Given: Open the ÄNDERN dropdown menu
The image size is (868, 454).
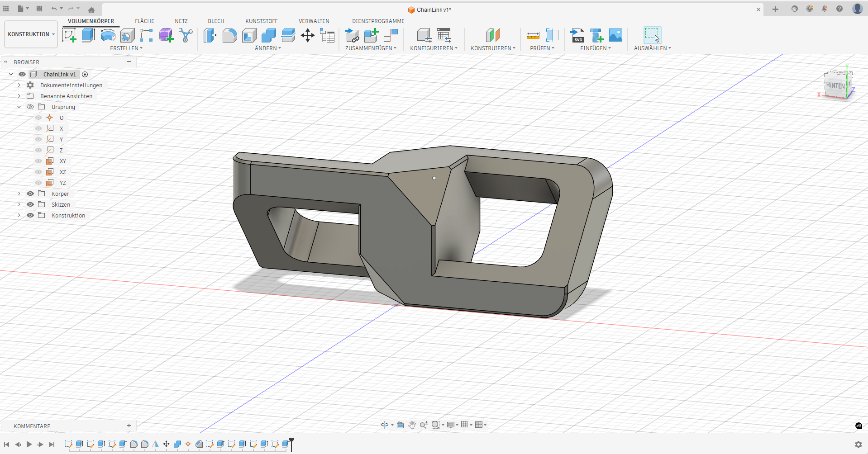Looking at the screenshot, I should click(x=268, y=48).
